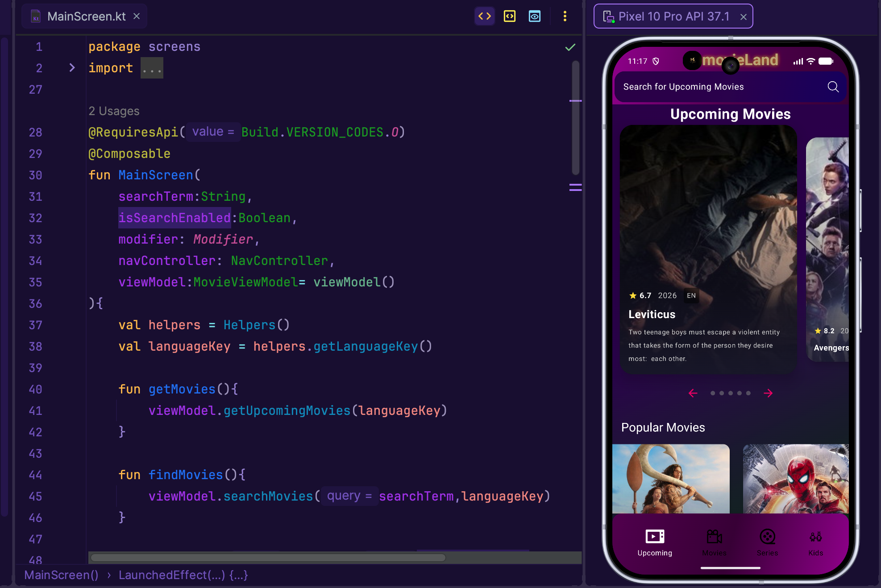Tap the EN language badge on Leviticus

[691, 295]
